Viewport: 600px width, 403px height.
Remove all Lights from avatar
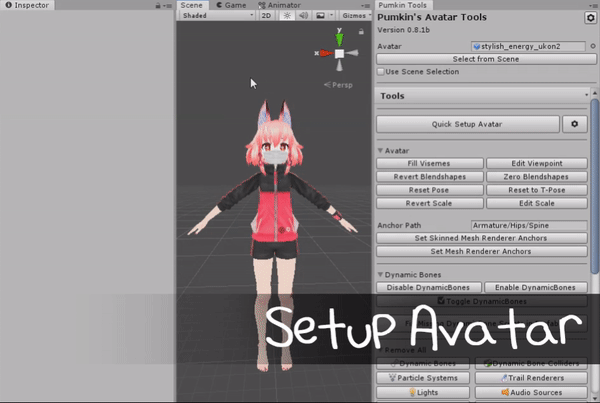tap(423, 394)
